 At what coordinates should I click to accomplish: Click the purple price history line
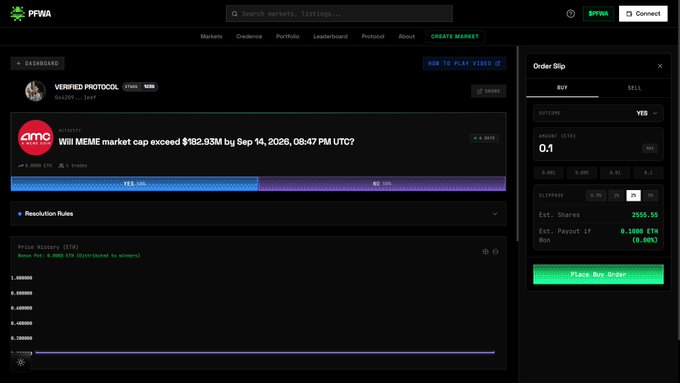(x=265, y=352)
